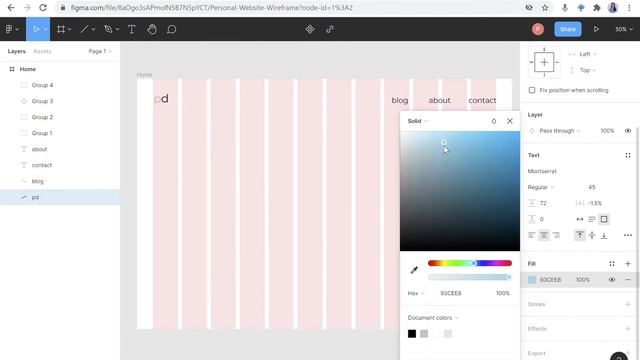Remove the 93CEEB fill
640x360 pixels.
(628, 280)
